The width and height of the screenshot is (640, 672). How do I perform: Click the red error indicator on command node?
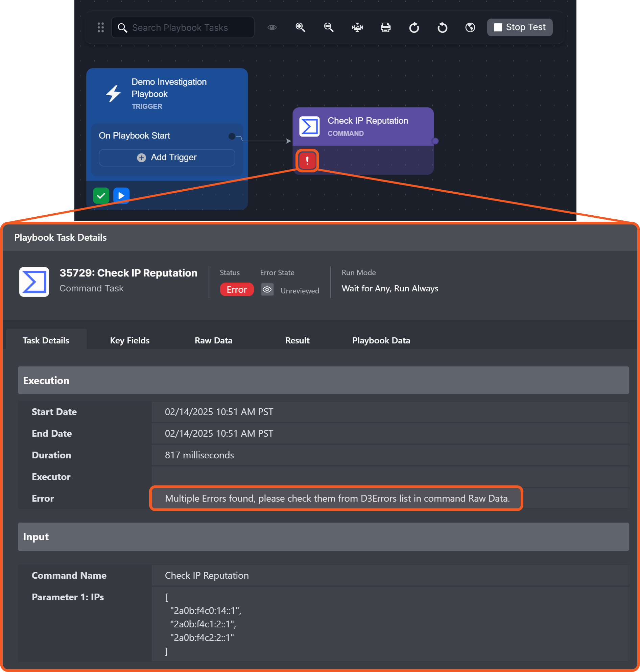click(307, 160)
